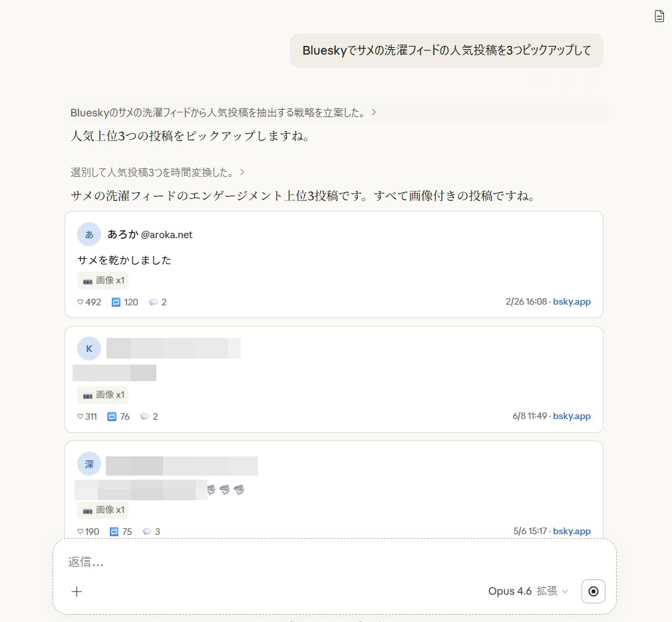Click the stop response button

pos(593,591)
